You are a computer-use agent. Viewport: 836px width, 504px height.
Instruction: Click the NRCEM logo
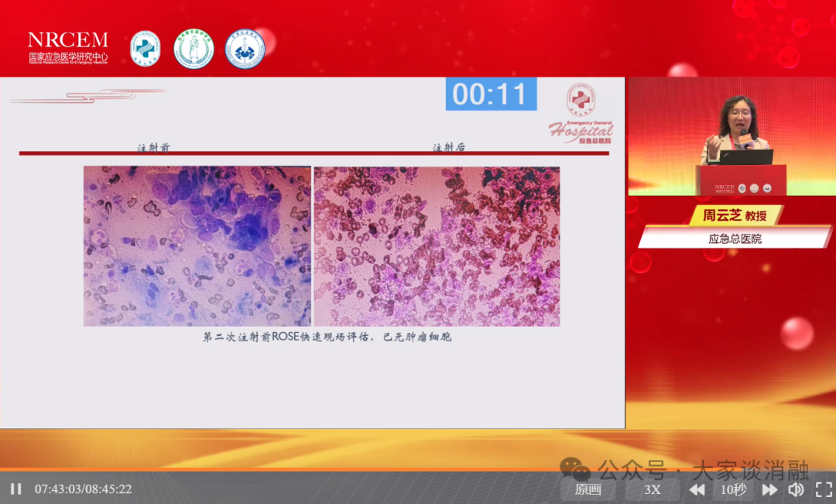coord(67,47)
